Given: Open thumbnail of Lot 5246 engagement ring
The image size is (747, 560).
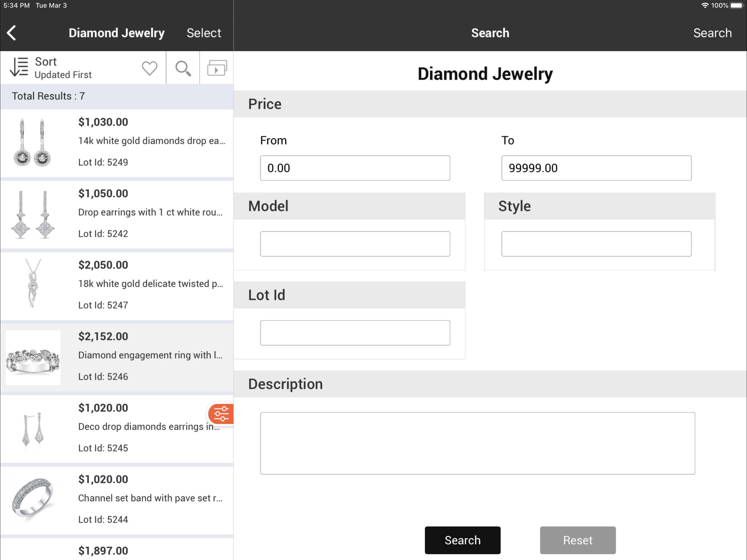Looking at the screenshot, I should [33, 358].
